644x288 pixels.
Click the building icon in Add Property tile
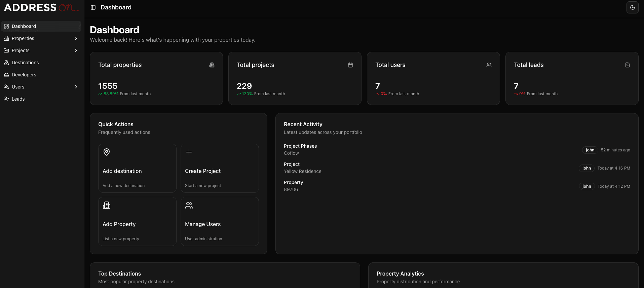click(x=107, y=205)
